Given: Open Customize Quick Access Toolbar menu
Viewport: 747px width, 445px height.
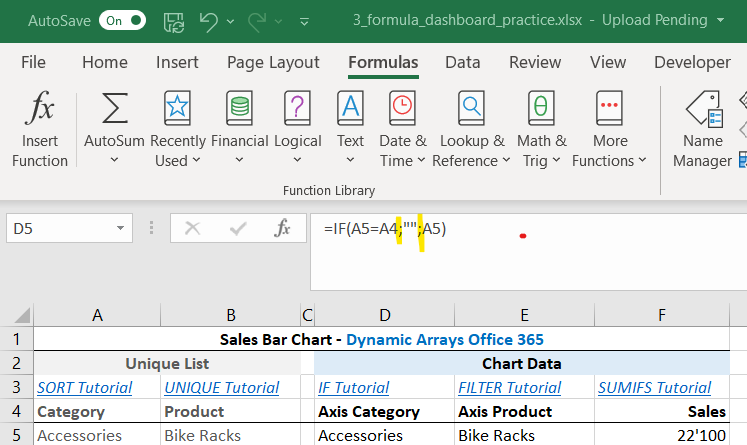Looking at the screenshot, I should tap(304, 21).
